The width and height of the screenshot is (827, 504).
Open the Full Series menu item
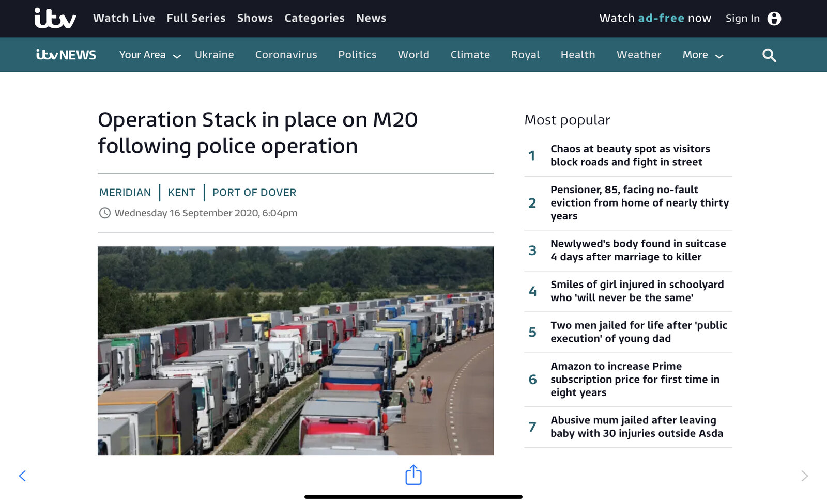click(196, 18)
